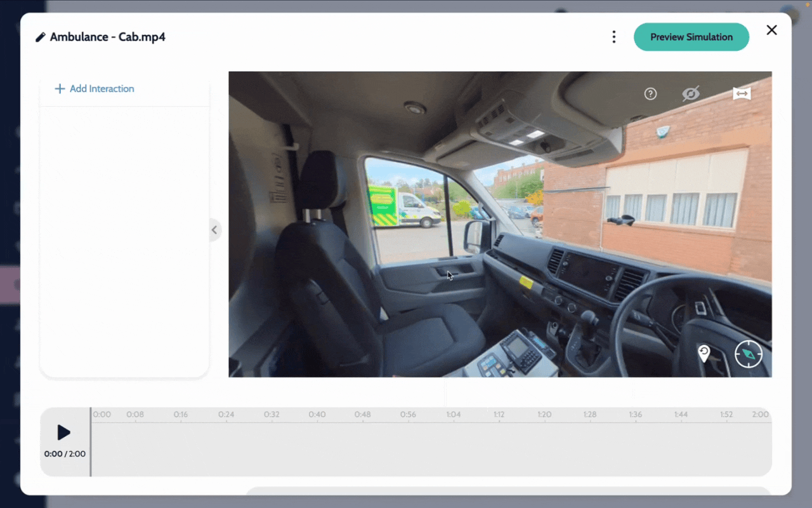Image resolution: width=812 pixels, height=508 pixels.
Task: Collapse the interactions side panel with the chevron
Action: pos(214,230)
